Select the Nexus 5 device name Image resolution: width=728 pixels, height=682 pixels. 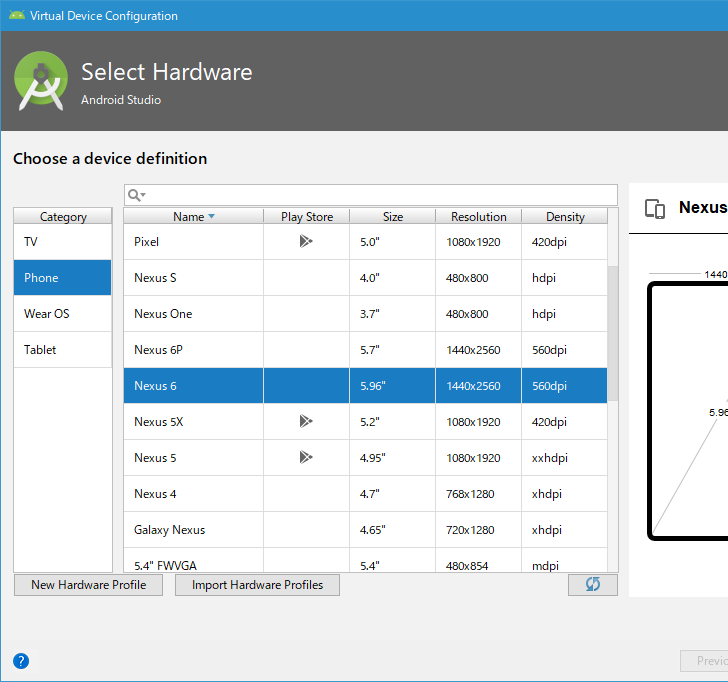155,458
